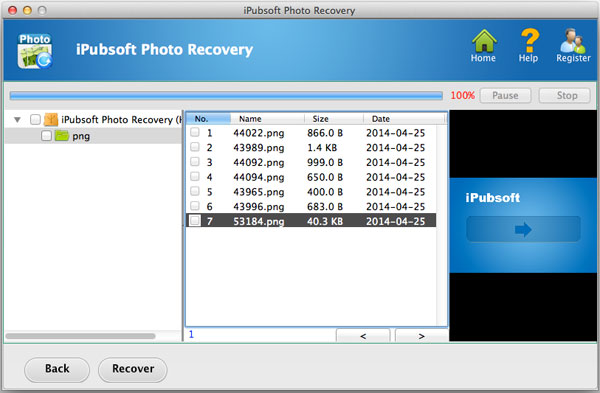The height and width of the screenshot is (393, 600).
Task: Click the blue arrow in preview
Action: (523, 230)
